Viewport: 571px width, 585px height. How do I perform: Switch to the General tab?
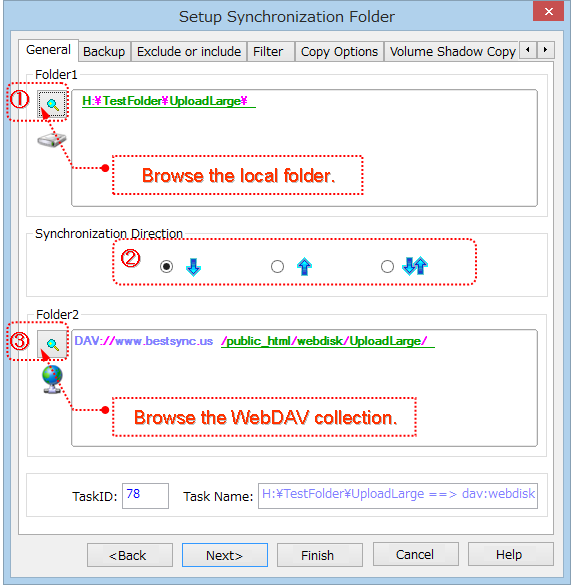point(49,50)
